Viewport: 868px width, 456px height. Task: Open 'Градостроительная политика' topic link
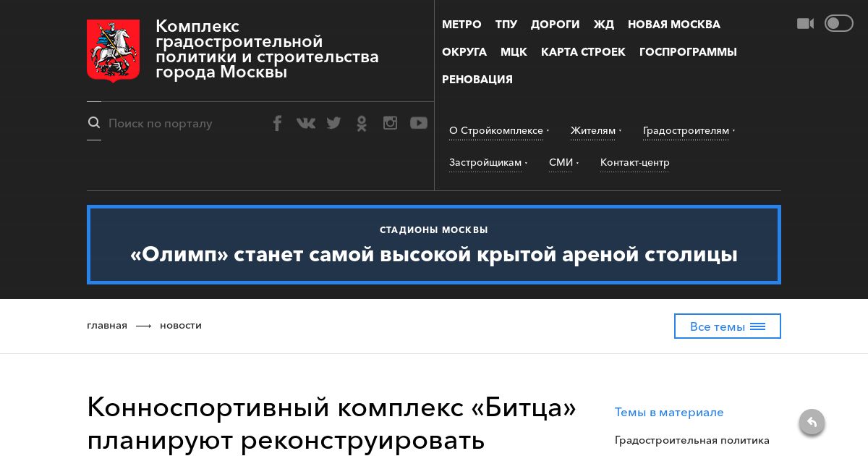[692, 440]
